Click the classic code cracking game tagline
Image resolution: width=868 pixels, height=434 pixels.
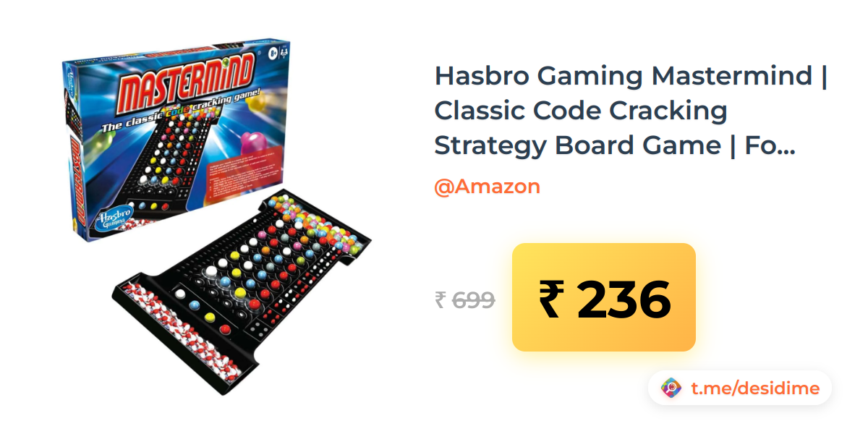[x=177, y=122]
